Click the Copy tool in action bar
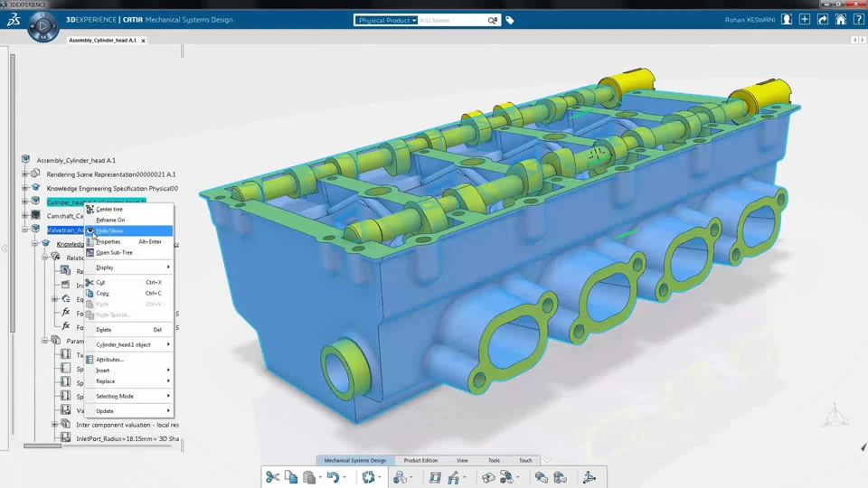This screenshot has width=868, height=488. [x=291, y=477]
